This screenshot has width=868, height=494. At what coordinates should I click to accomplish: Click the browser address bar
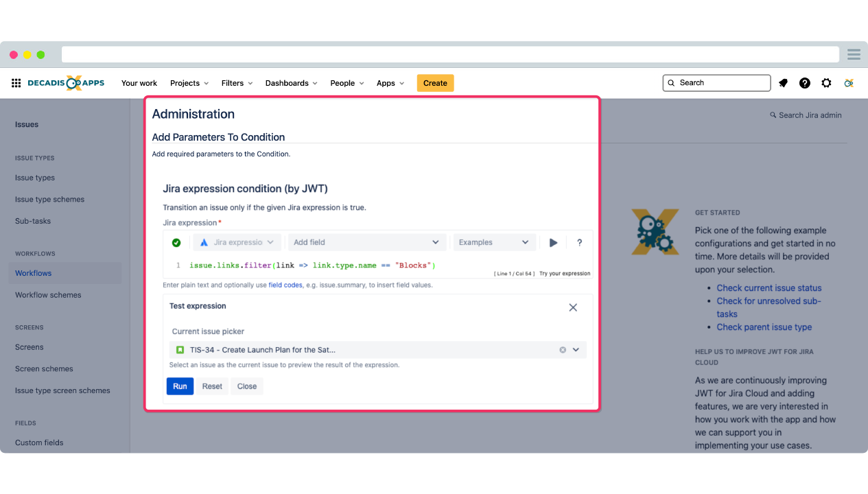[x=450, y=55]
